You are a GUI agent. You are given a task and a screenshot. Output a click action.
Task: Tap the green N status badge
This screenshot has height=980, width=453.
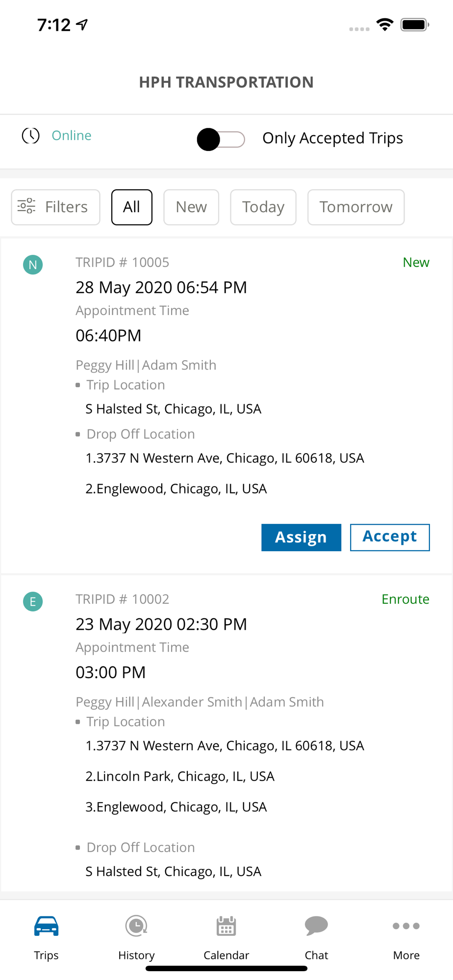(x=33, y=265)
